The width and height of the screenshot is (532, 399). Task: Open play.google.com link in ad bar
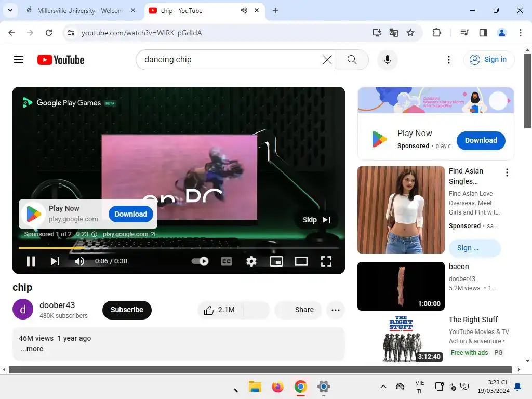click(129, 234)
